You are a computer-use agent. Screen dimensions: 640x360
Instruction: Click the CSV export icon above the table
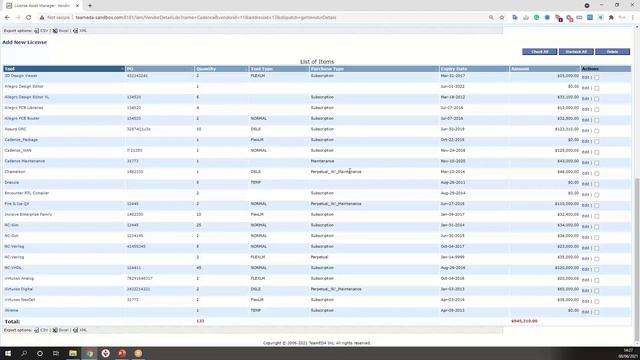[36, 31]
